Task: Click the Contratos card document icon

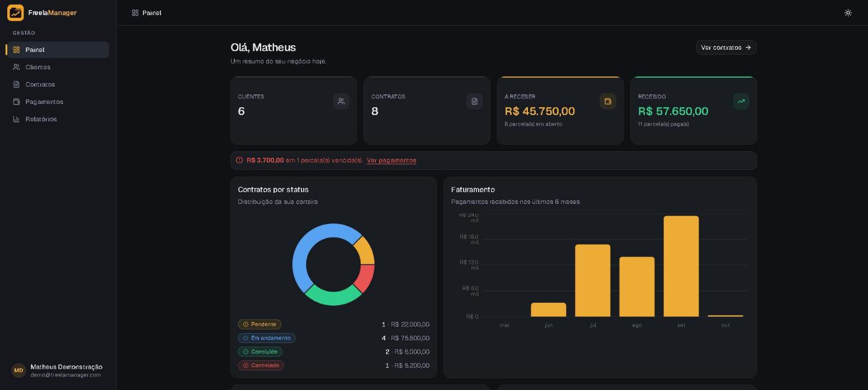Action: tap(474, 101)
